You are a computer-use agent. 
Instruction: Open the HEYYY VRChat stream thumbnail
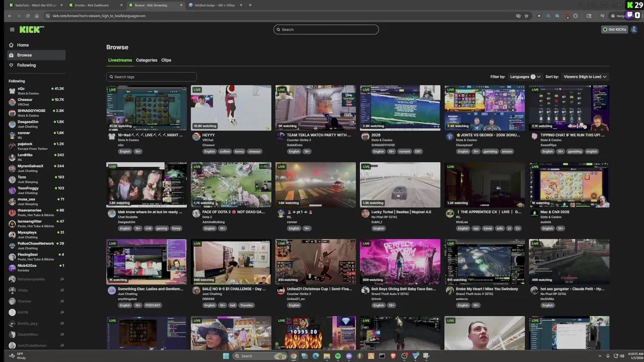pos(231,108)
